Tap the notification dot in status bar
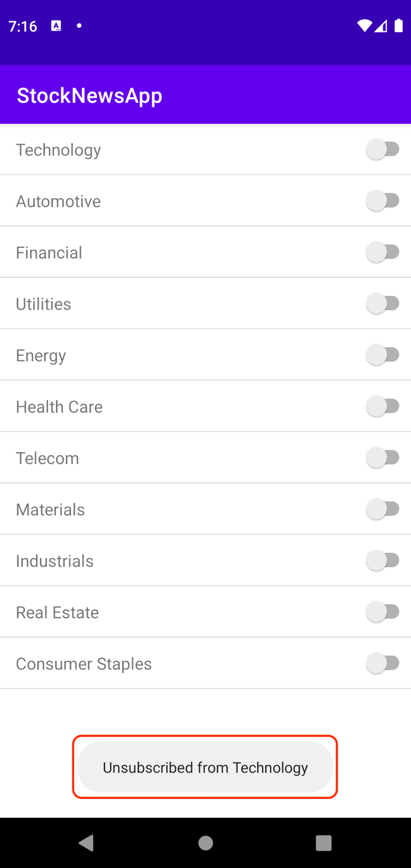The height and width of the screenshot is (868, 411). click(x=79, y=26)
